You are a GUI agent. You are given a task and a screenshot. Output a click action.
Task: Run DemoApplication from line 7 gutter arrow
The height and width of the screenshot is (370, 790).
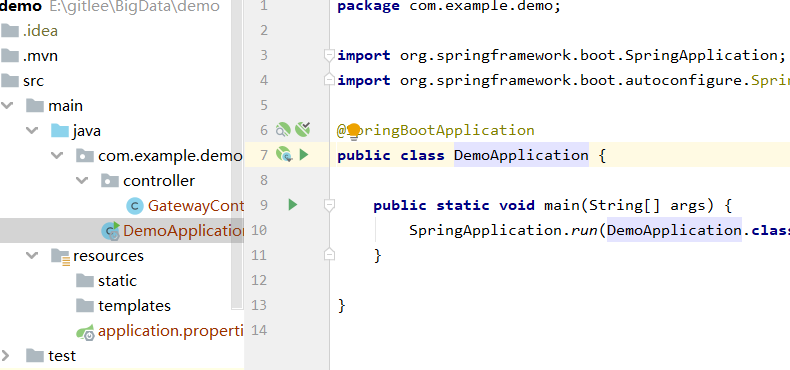304,154
